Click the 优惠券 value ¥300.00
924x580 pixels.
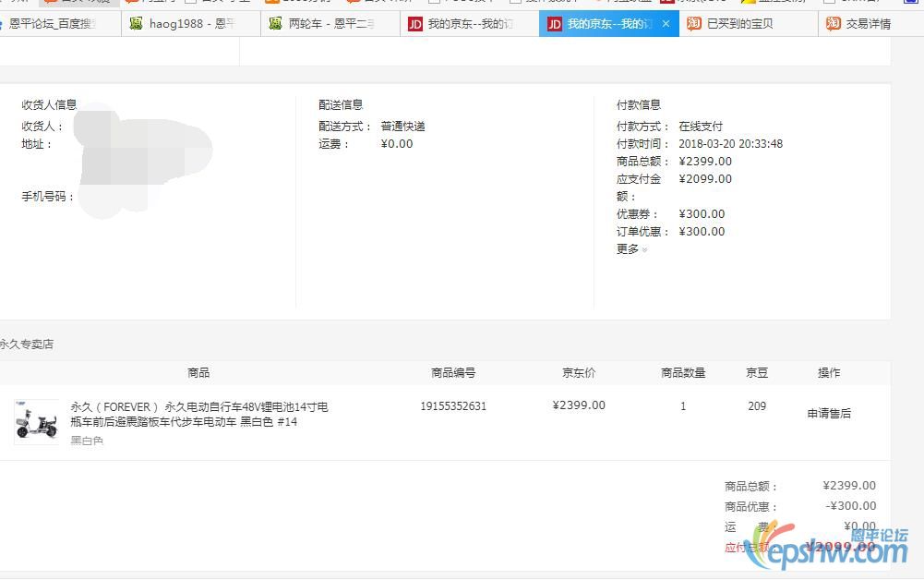pos(702,214)
